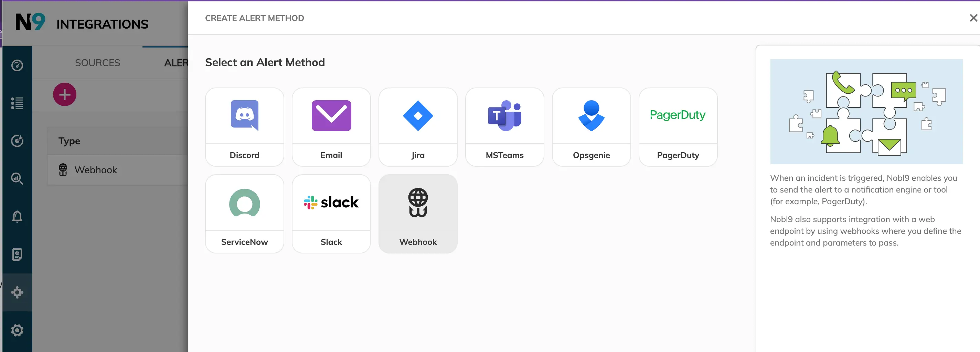The width and height of the screenshot is (980, 352).
Task: Choose the Slack alert method
Action: point(331,214)
